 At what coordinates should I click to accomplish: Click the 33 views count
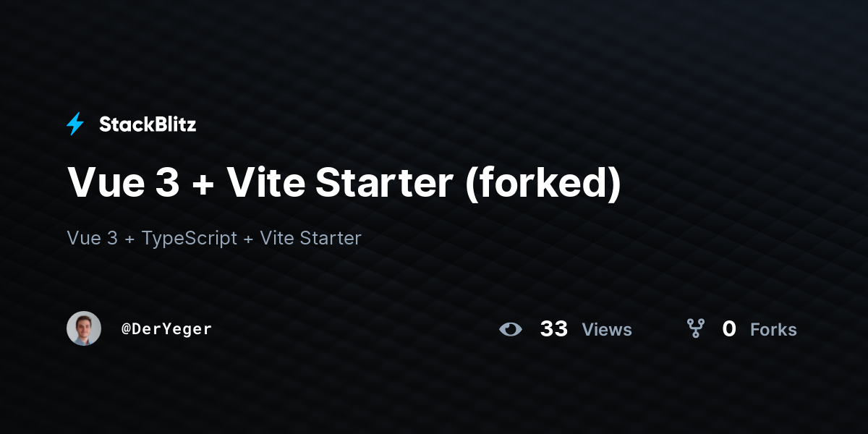(554, 329)
